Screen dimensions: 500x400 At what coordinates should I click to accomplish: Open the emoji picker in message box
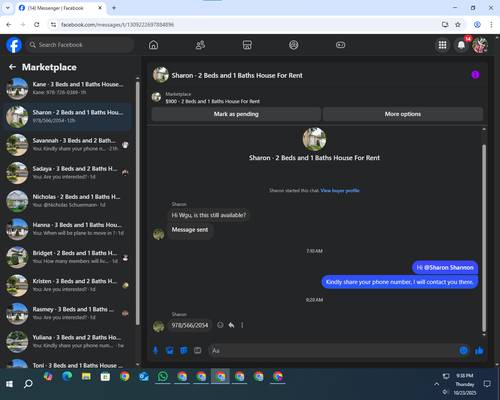click(463, 350)
